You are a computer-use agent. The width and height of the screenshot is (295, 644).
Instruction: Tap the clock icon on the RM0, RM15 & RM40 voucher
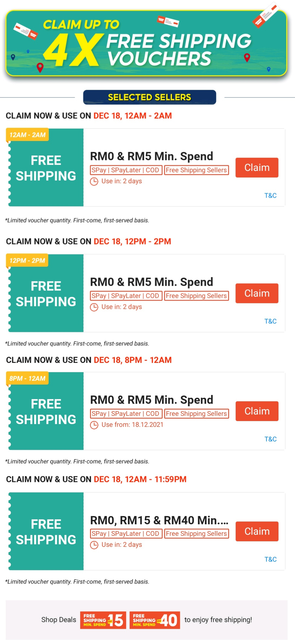[94, 545]
